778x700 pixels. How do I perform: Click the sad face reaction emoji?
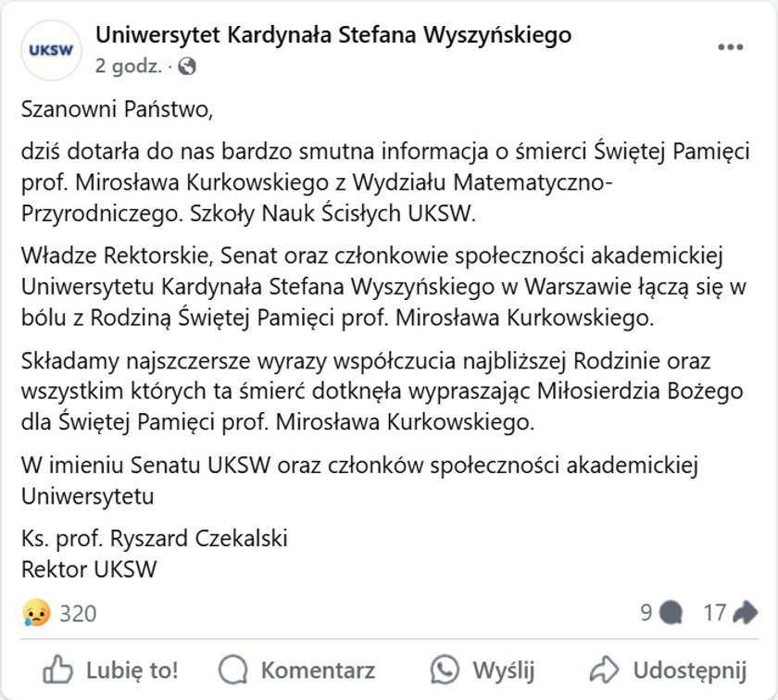click(36, 613)
